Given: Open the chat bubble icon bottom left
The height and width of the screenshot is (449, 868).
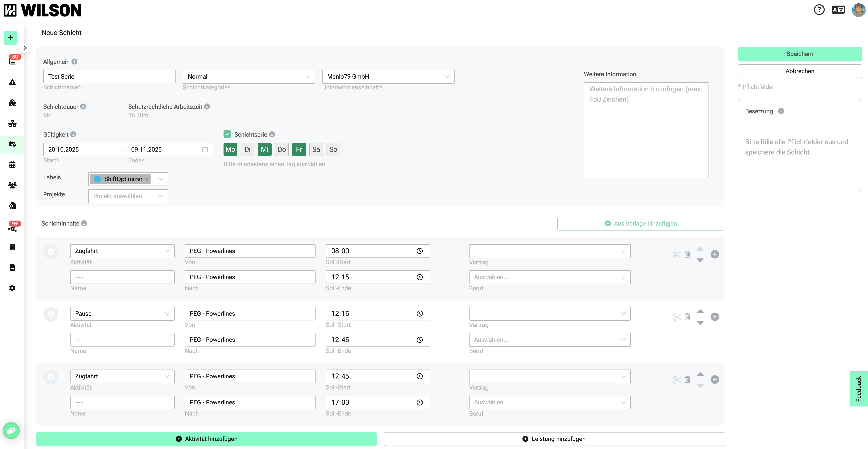Looking at the screenshot, I should pos(11,430).
